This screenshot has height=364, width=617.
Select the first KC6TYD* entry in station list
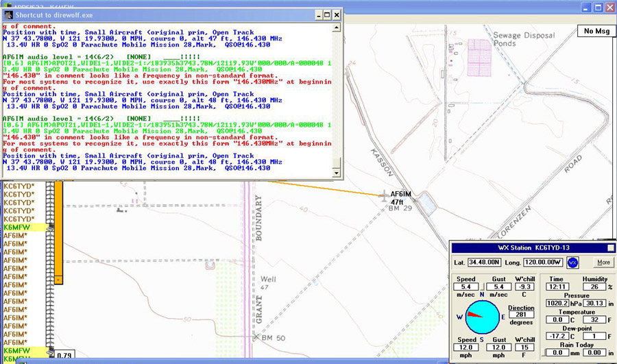click(19, 186)
